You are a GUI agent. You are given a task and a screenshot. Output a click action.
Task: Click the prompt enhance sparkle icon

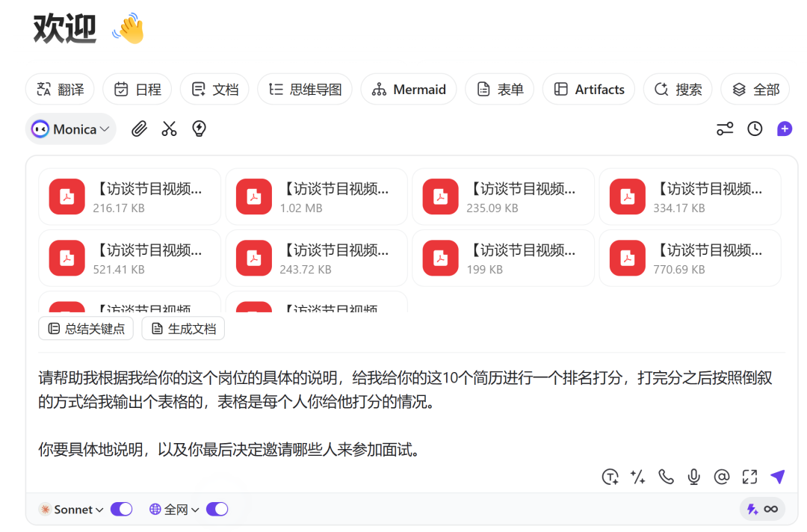[637, 476]
